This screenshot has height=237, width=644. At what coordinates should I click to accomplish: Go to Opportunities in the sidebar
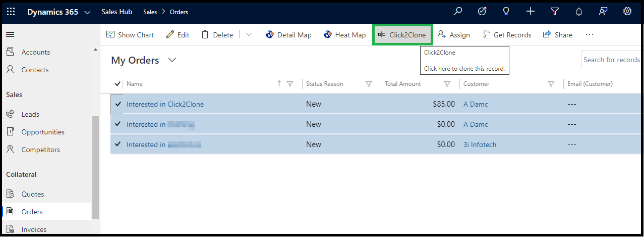click(43, 132)
